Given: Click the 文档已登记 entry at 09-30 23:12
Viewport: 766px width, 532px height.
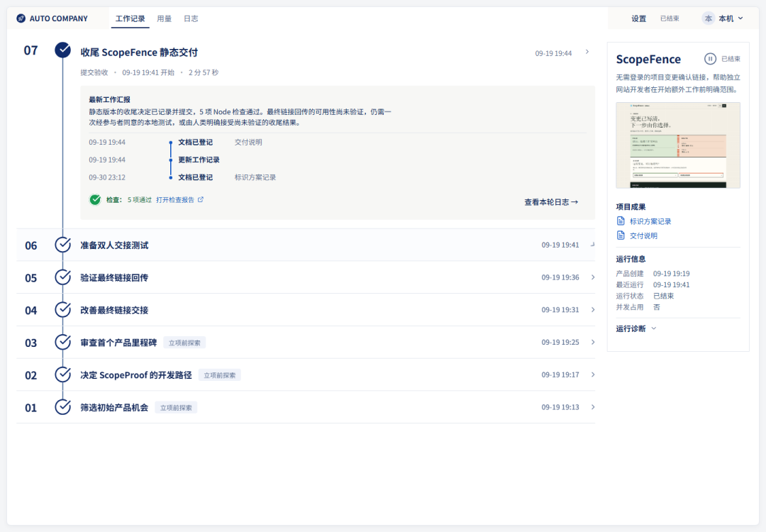Looking at the screenshot, I should coord(196,177).
